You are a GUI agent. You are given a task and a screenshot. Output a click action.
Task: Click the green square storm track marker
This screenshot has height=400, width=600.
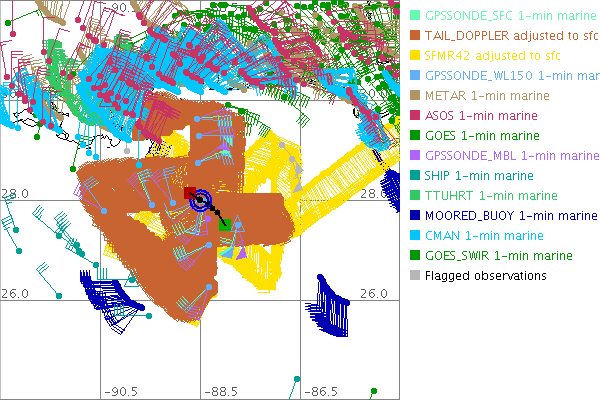[x=225, y=226]
